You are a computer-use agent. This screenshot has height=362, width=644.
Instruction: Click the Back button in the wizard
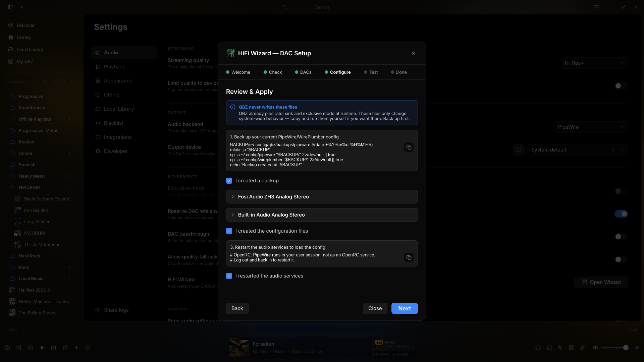click(237, 308)
